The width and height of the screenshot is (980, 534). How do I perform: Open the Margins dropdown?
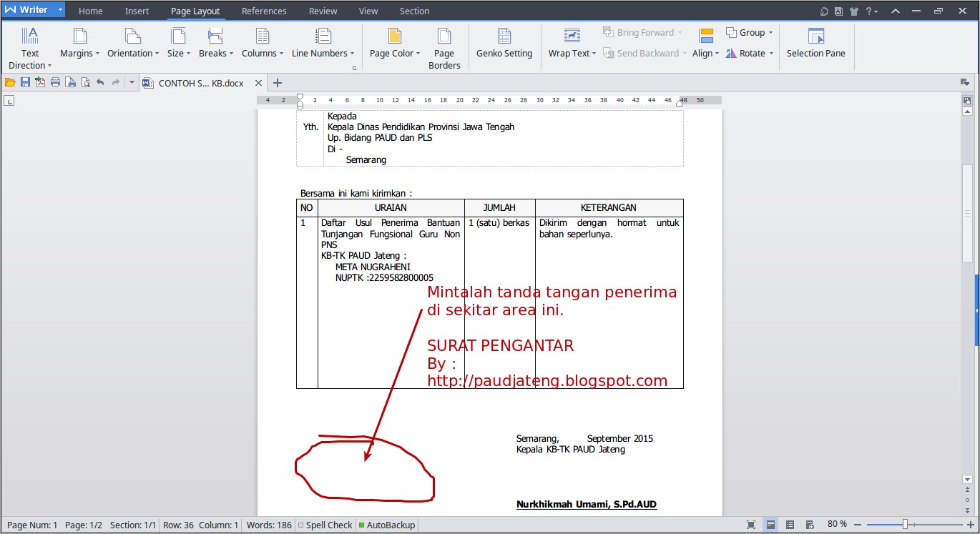click(x=80, y=43)
